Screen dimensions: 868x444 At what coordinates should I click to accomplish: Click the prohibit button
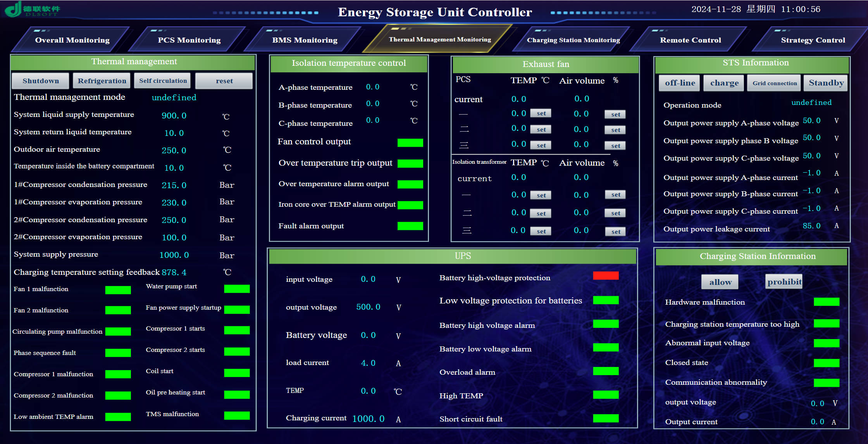[x=784, y=281]
